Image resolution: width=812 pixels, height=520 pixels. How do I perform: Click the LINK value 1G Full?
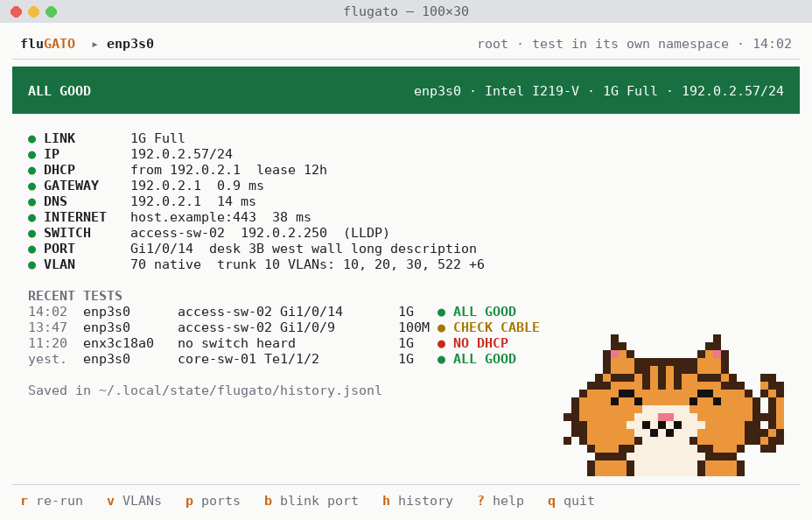157,138
